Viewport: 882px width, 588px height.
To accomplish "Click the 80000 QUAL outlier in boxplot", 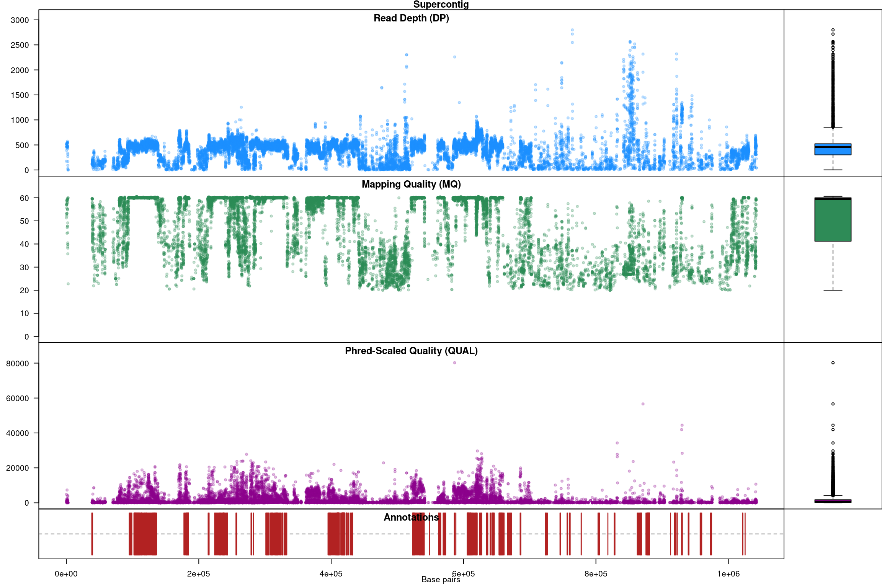I will 833,363.
